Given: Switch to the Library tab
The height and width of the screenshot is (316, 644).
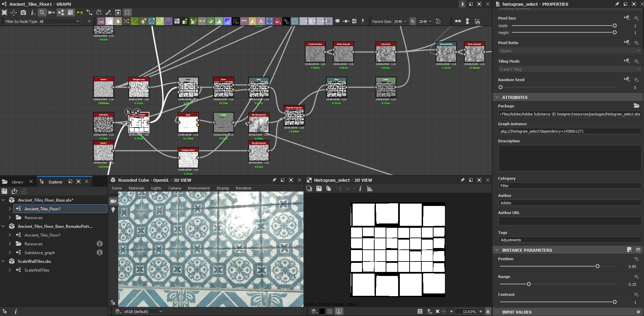Looking at the screenshot, I should click(17, 182).
